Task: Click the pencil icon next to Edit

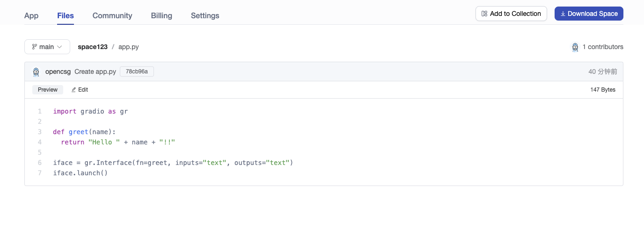Action: coord(73,90)
